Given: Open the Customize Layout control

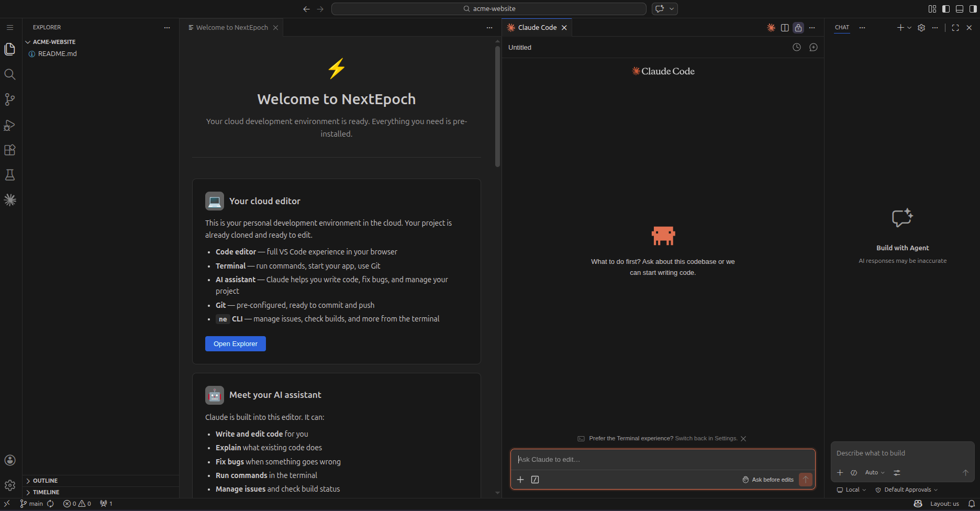Looking at the screenshot, I should coord(932,9).
